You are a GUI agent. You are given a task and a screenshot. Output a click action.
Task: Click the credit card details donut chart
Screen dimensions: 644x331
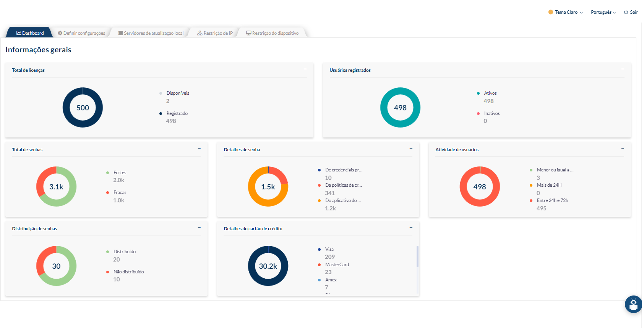pos(268,266)
